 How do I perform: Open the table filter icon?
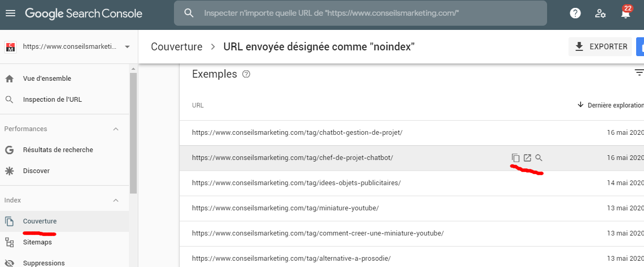coord(639,73)
